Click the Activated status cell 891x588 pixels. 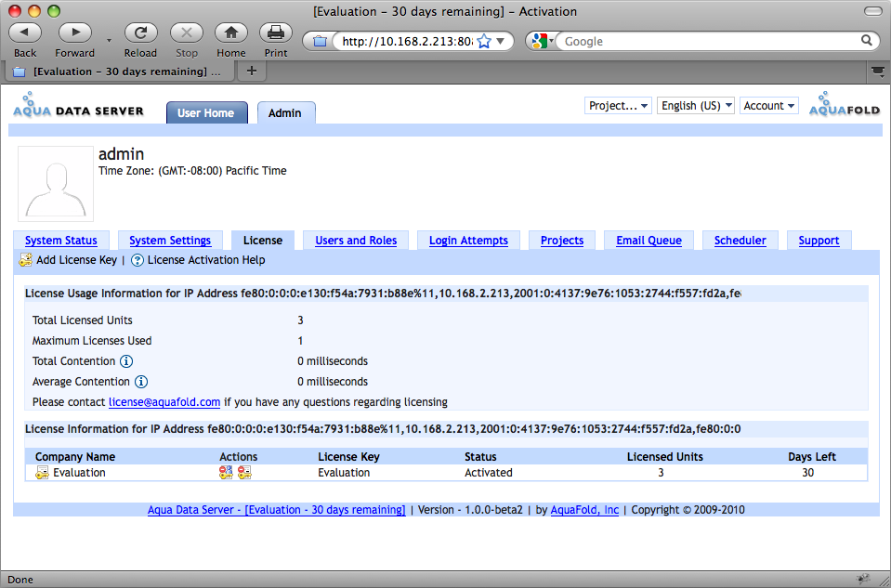pos(489,473)
